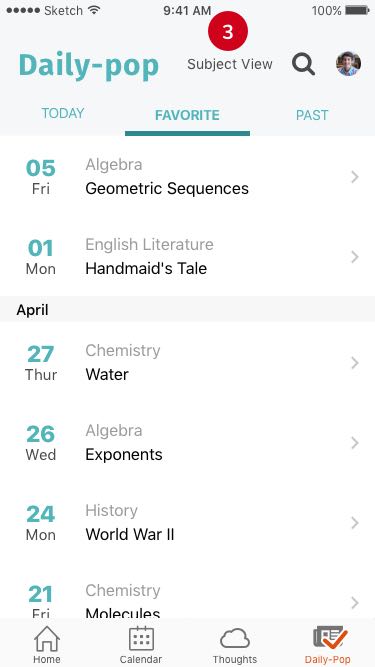375x667 pixels.
Task: Select the FAVORITE tab
Action: [187, 115]
